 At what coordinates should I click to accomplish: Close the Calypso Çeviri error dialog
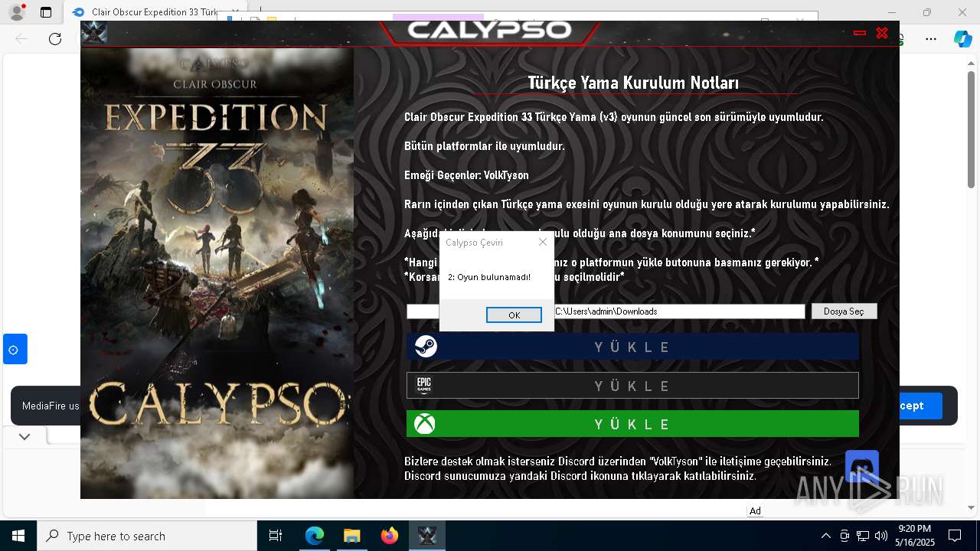[543, 242]
